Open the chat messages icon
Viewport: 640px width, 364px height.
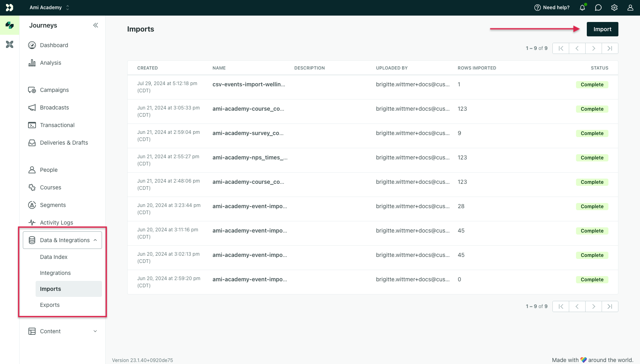coord(598,8)
